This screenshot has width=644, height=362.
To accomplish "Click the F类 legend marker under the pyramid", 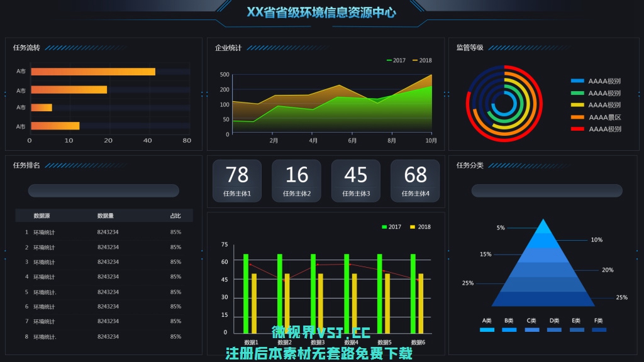I will point(599,329).
